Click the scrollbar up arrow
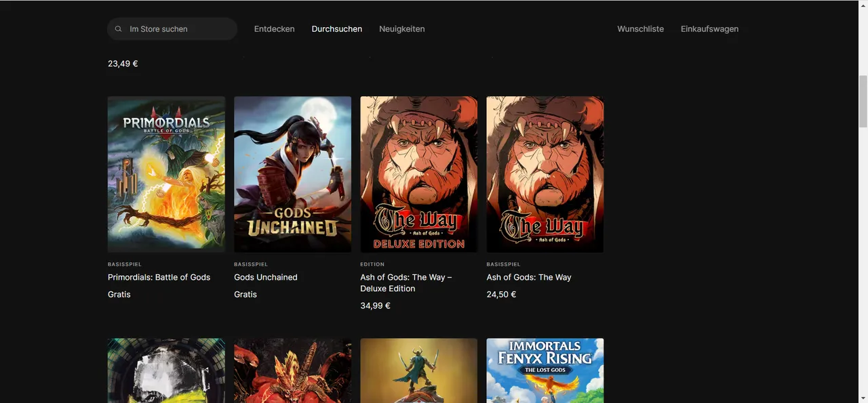Screen dimensions: 868x403 coord(863,5)
